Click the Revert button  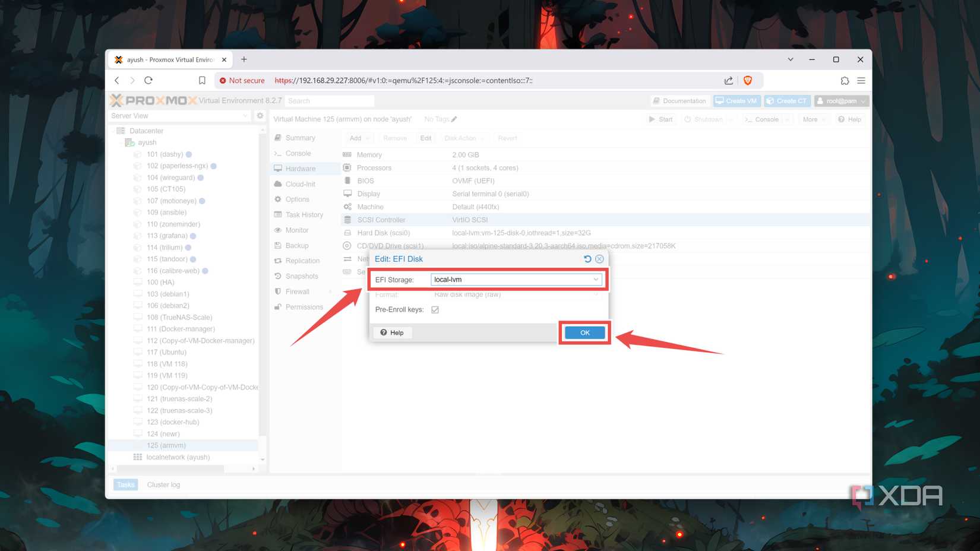(507, 138)
